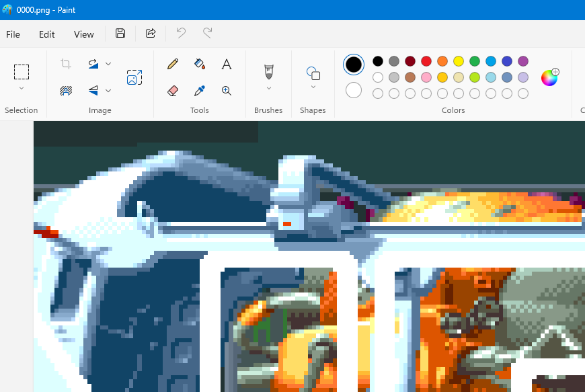585x392 pixels.
Task: Choose the white palette color
Action: click(x=378, y=77)
